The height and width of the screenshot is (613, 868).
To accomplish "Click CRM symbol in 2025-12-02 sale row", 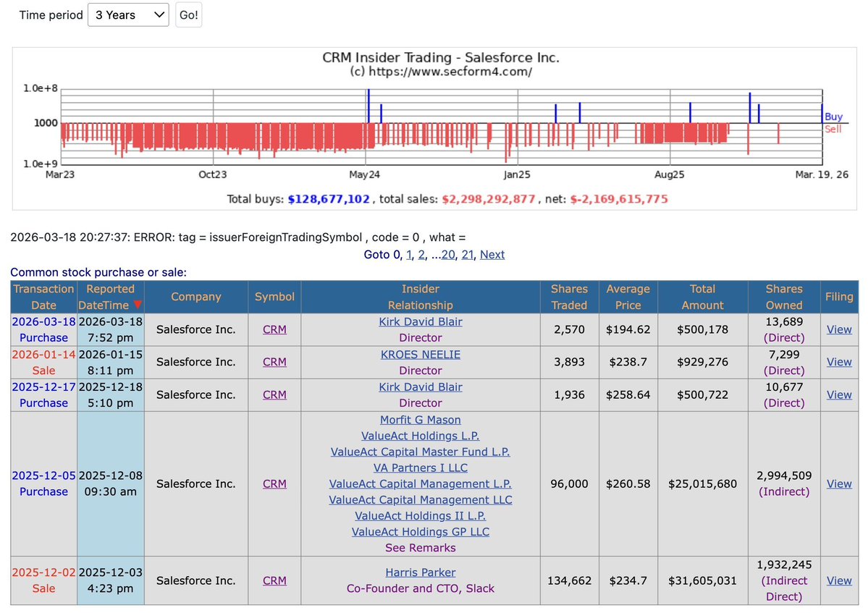I will coord(274,580).
